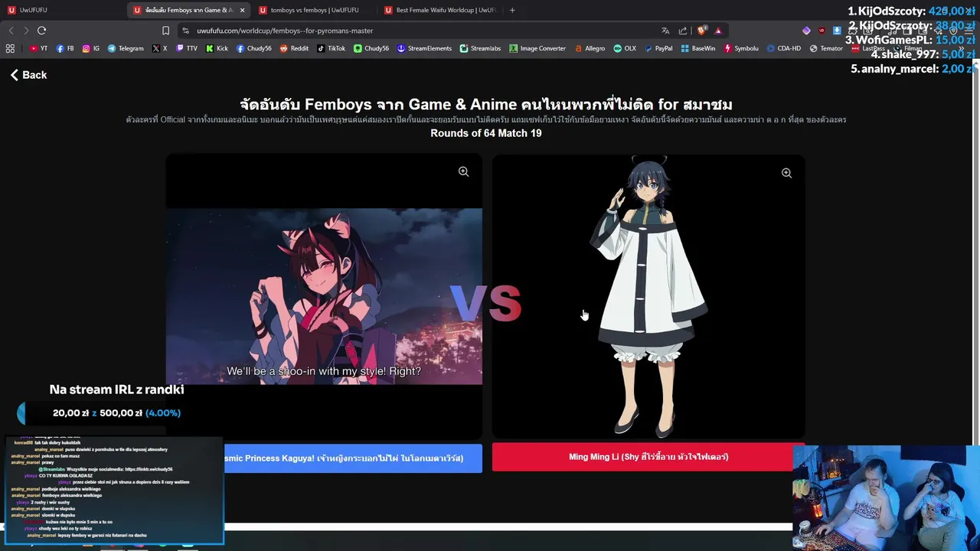
Task: Open Brave Rewards triangle icon
Action: 718,31
